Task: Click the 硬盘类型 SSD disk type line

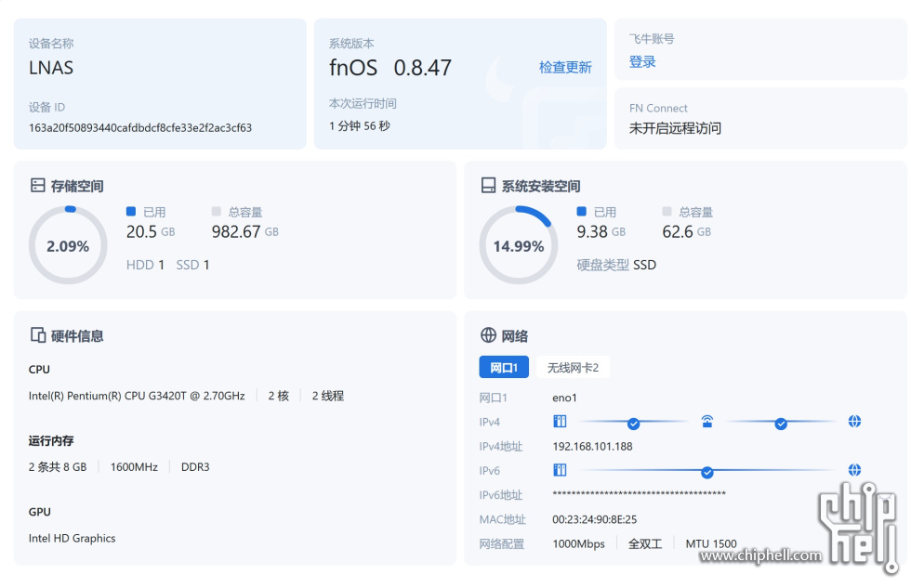Action: point(616,265)
